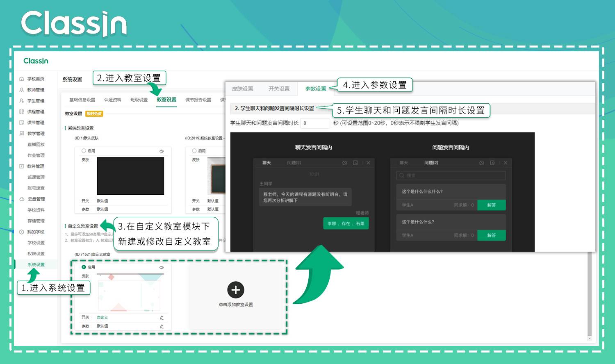615x364 pixels.
Task: Preview 自定义教室 via its eye icon
Action: [162, 267]
